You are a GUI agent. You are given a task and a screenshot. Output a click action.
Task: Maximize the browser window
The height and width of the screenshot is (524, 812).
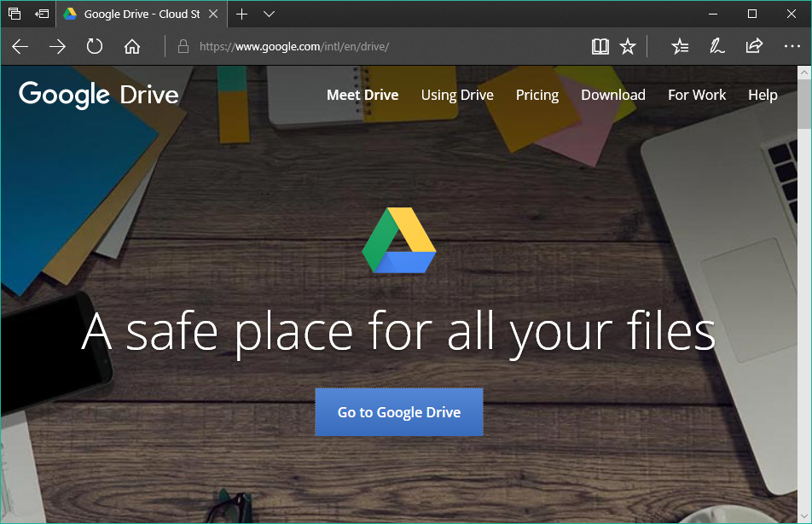point(752,14)
